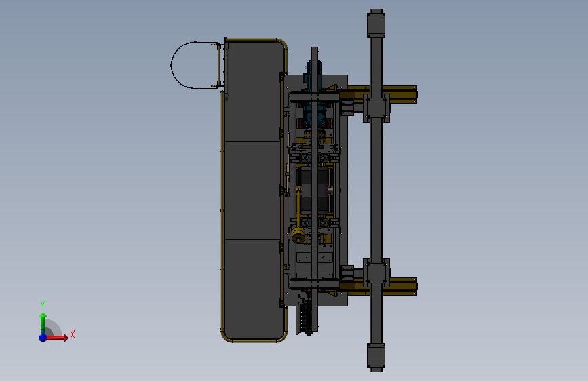
Task: Click the red "X" label of the triad
Action: coord(73,334)
